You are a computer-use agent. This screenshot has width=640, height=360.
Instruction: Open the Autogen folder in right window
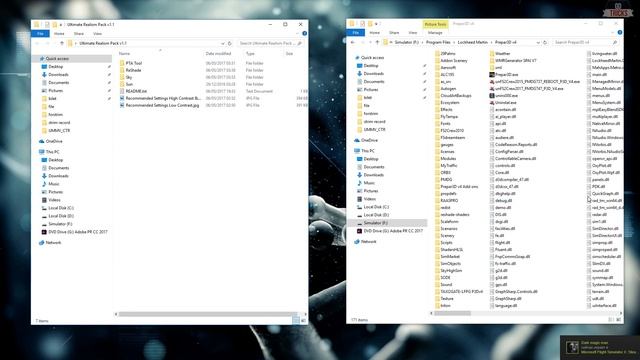[x=448, y=89]
